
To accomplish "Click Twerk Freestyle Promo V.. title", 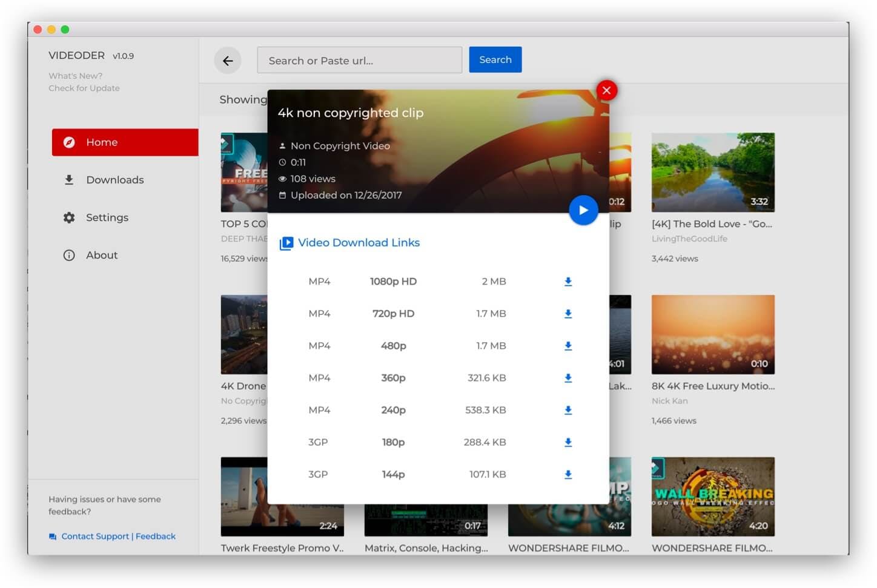I will click(282, 548).
